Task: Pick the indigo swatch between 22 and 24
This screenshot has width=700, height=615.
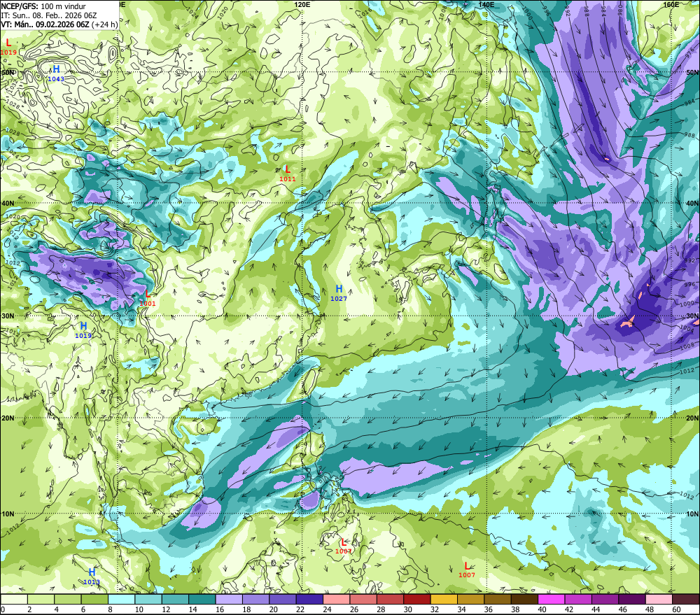Action: tap(309, 599)
